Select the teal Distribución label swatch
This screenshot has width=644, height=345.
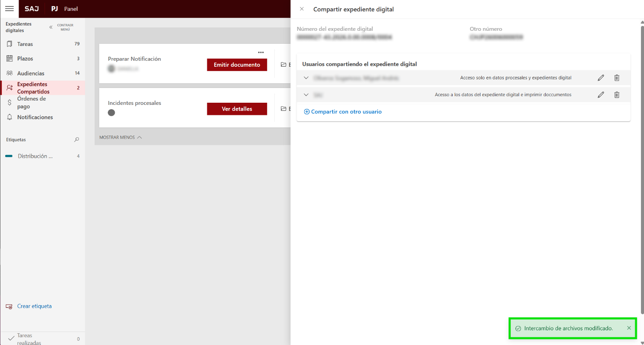click(9, 156)
